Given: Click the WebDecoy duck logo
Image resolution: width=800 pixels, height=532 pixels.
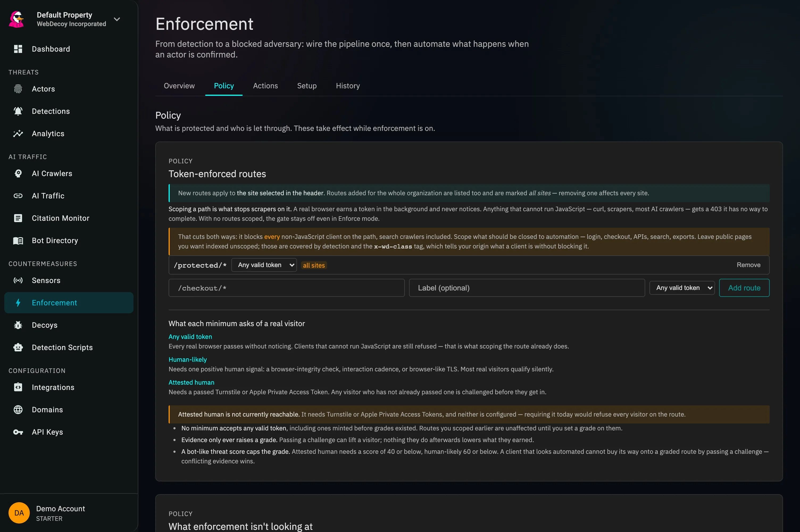Looking at the screenshot, I should [16, 19].
